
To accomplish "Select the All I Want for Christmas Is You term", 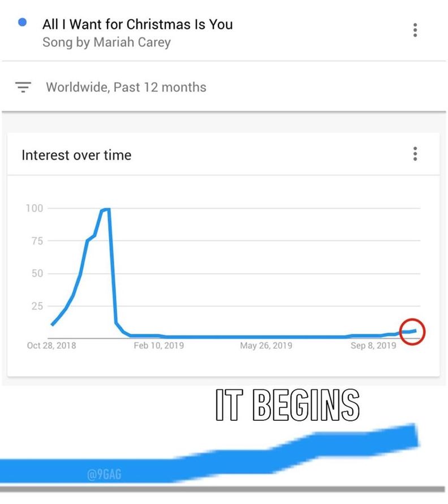I will 137,24.
